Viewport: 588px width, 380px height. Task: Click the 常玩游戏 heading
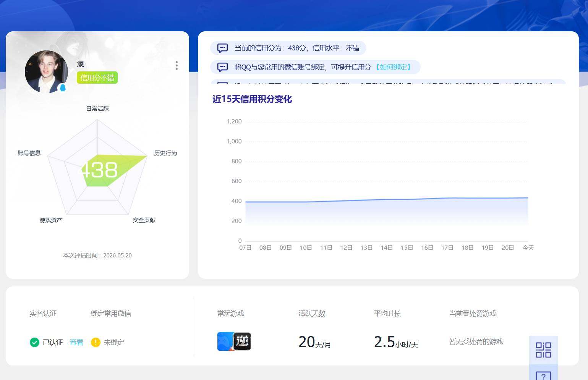231,314
